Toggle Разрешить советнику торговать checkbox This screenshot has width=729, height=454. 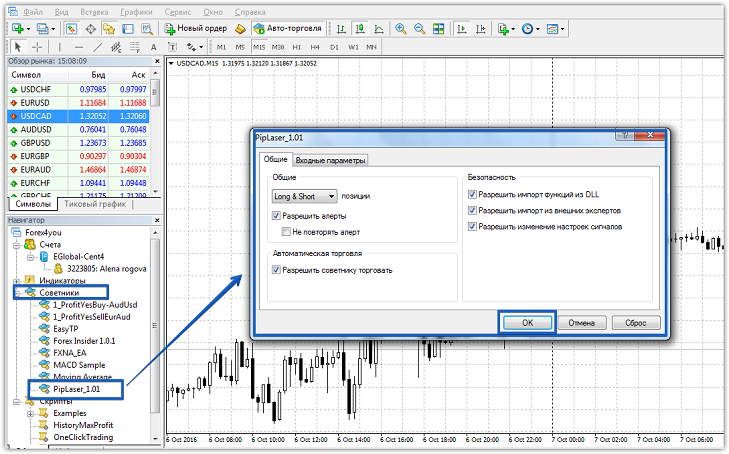[x=276, y=270]
